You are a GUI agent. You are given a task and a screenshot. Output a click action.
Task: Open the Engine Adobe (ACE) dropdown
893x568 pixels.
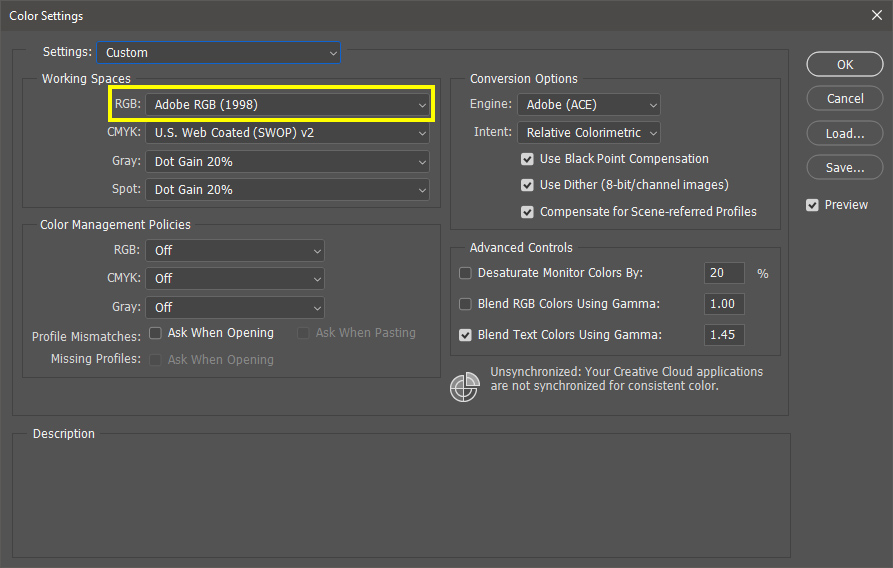click(x=589, y=104)
